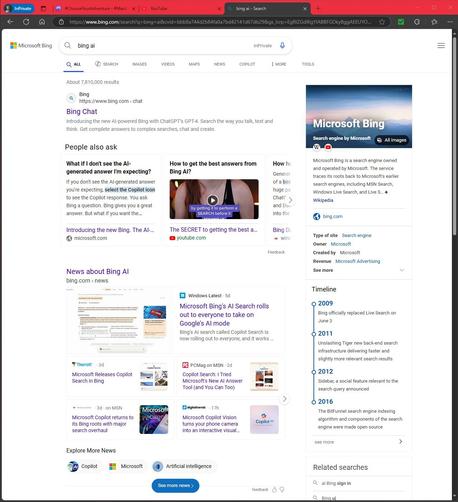Click the Microsoft Bing logo
The height and width of the screenshot is (502, 458).
(x=31, y=45)
